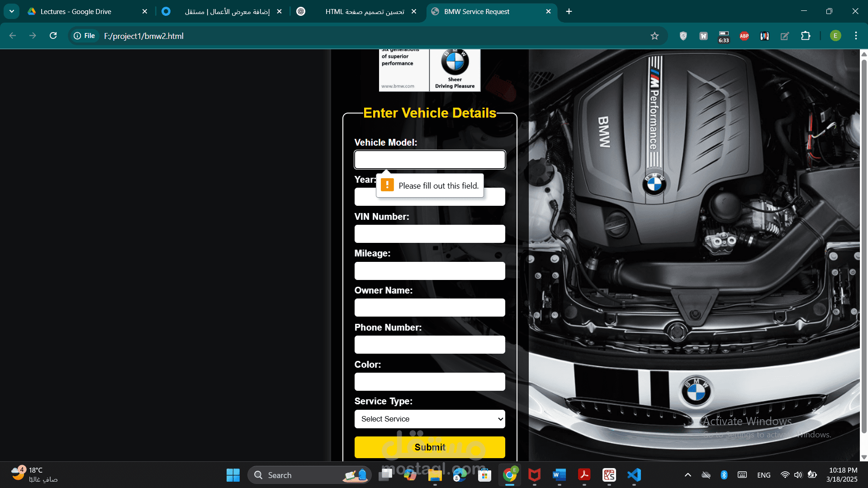
Task: Focus the Color input field
Action: [430, 382]
